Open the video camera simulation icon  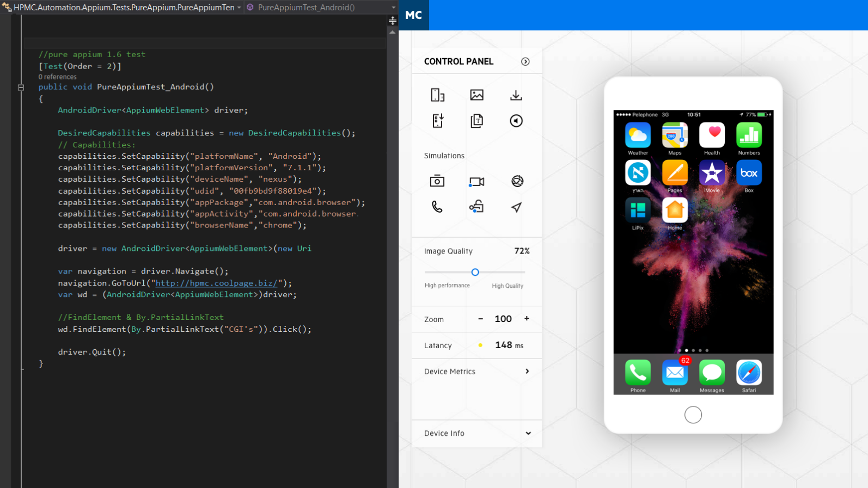(476, 182)
